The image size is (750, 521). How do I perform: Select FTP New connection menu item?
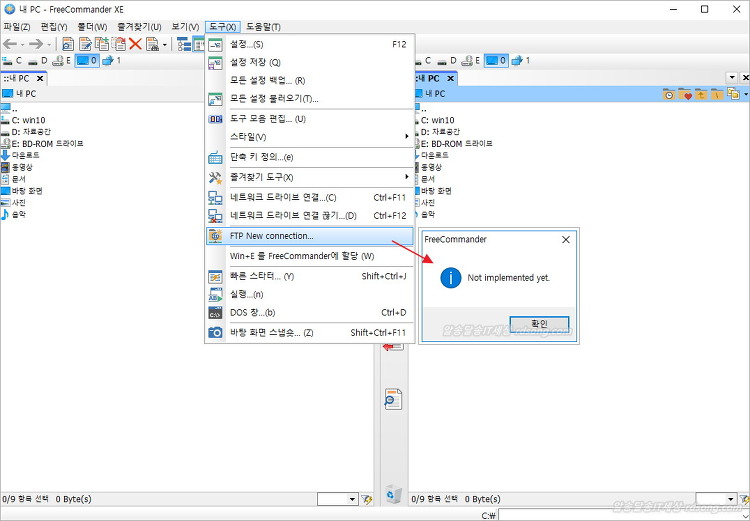coord(310,236)
